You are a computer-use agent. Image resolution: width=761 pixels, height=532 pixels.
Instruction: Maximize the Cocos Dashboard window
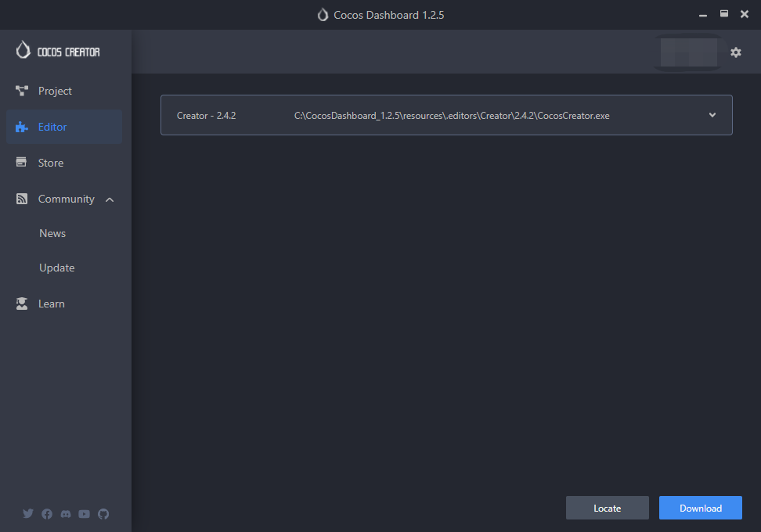click(x=723, y=13)
